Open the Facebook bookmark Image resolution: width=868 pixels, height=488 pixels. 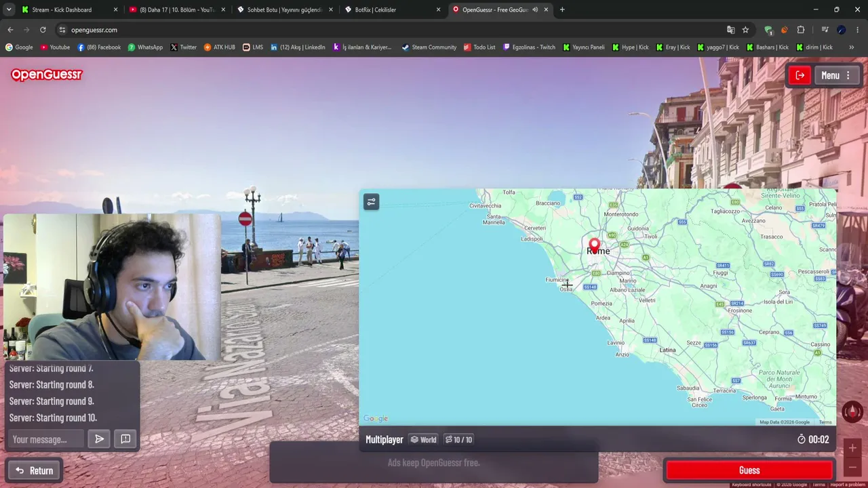[x=99, y=47]
